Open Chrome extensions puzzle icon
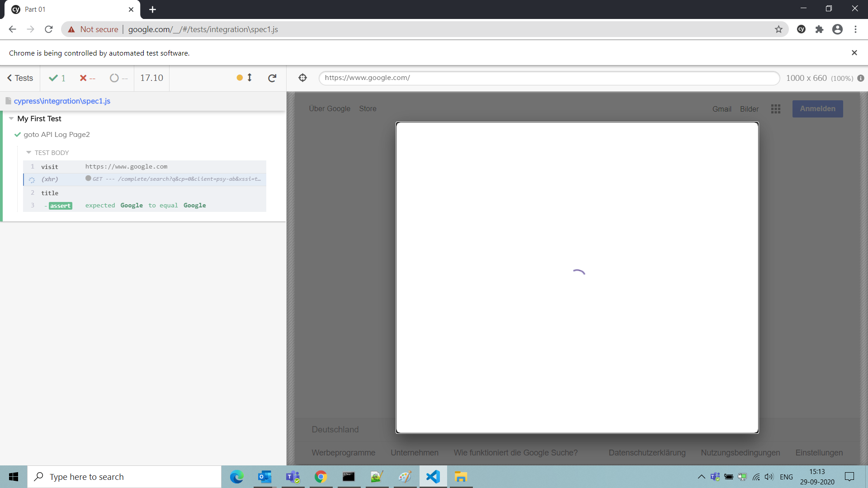Screen dimensions: 868x488 819,29
